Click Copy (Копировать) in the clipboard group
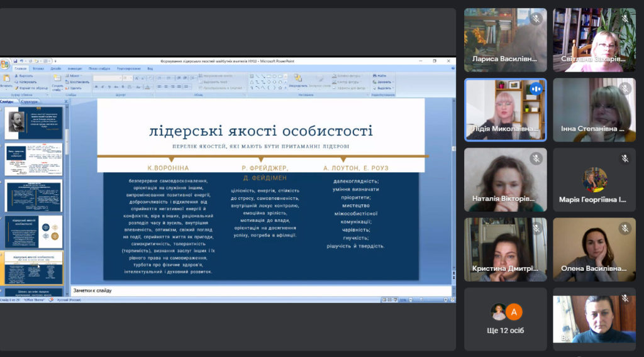This screenshot has height=357, width=644. (25, 82)
